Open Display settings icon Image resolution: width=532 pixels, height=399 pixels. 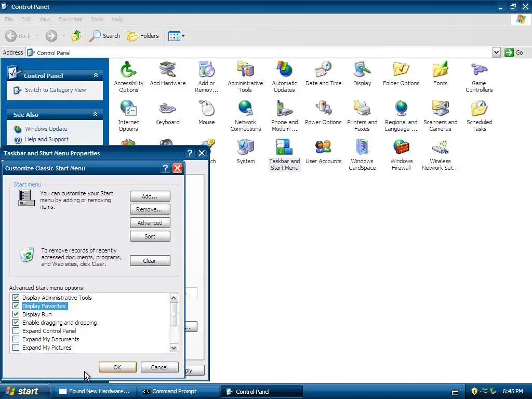click(x=362, y=74)
